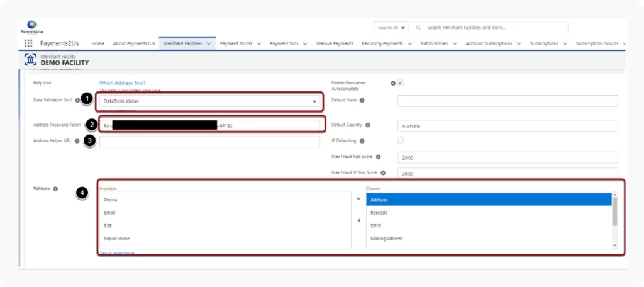
Task: Click the Address Password/Token field
Action: (x=209, y=126)
